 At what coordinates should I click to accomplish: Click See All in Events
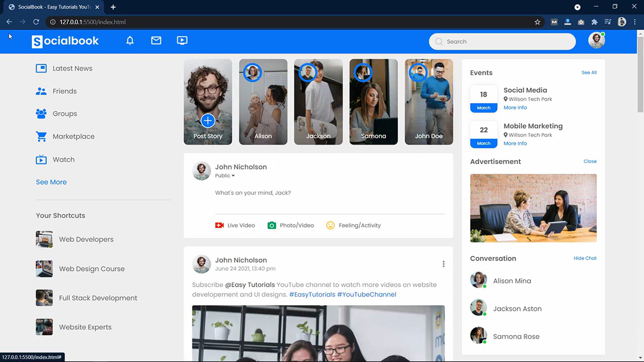[x=589, y=72]
